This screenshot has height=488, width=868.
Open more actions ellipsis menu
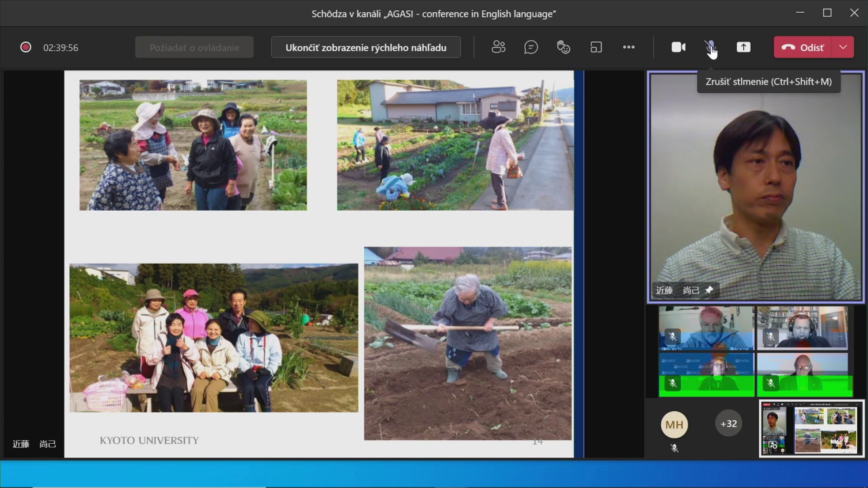click(629, 47)
